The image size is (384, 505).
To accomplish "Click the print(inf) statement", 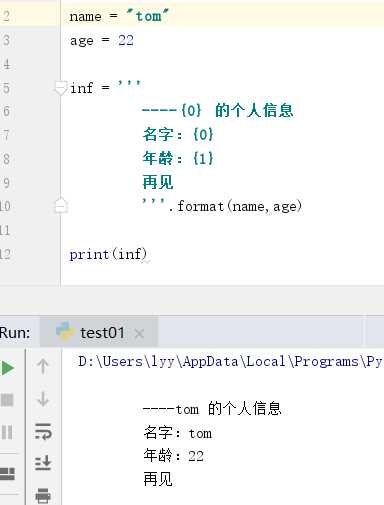I will click(108, 255).
